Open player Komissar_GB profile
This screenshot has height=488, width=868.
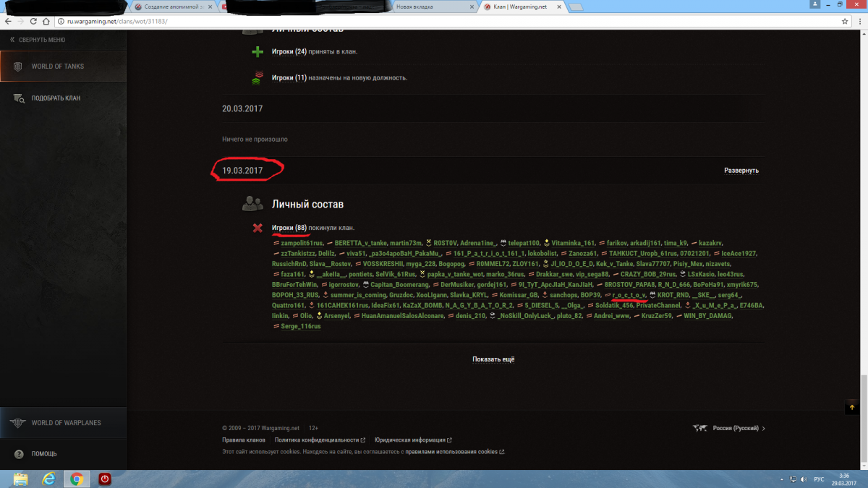coord(519,296)
